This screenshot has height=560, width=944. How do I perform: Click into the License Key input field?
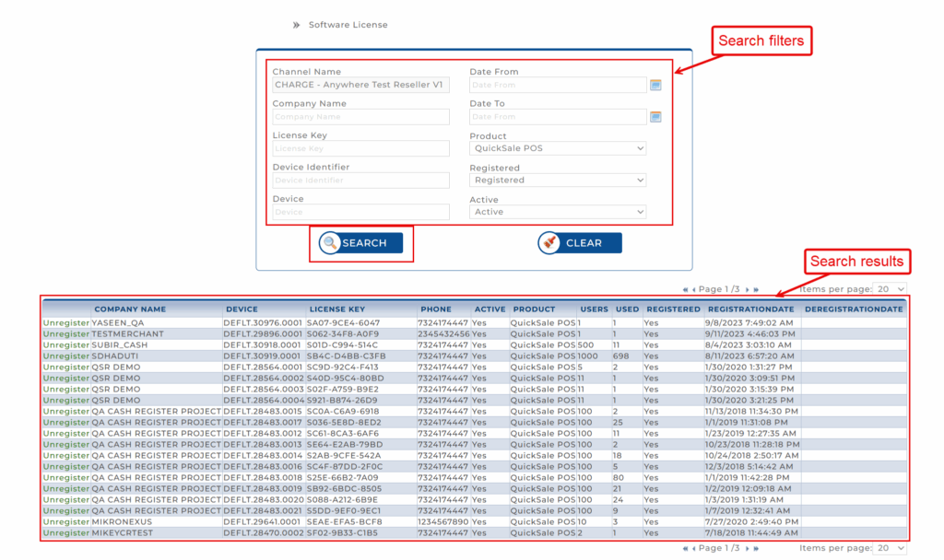coord(360,148)
